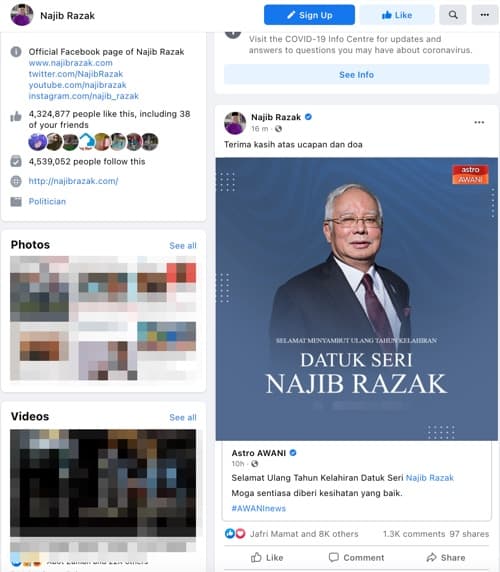Image resolution: width=500 pixels, height=572 pixels.
Task: Click the Sign Up button
Action: point(309,15)
